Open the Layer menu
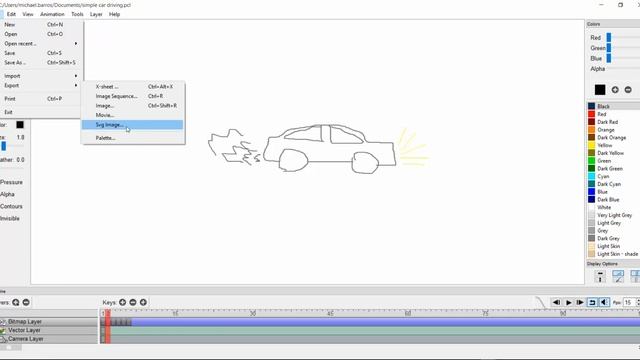 tap(96, 14)
